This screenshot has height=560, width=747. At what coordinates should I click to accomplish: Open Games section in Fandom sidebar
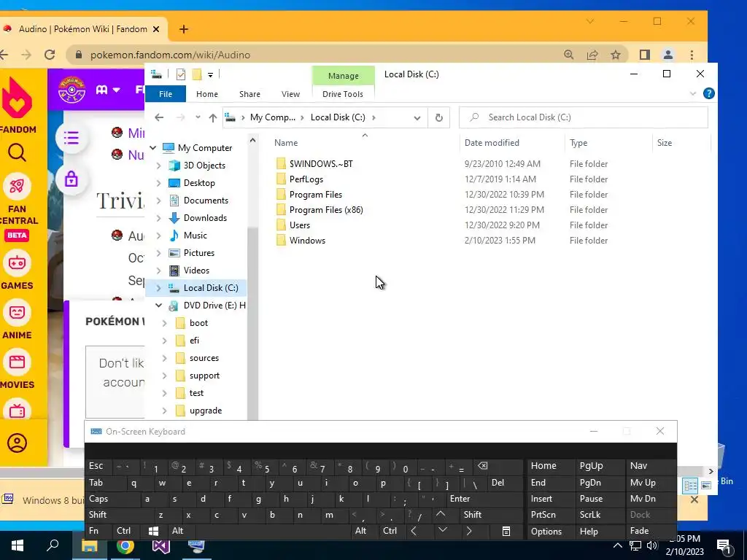click(x=18, y=270)
